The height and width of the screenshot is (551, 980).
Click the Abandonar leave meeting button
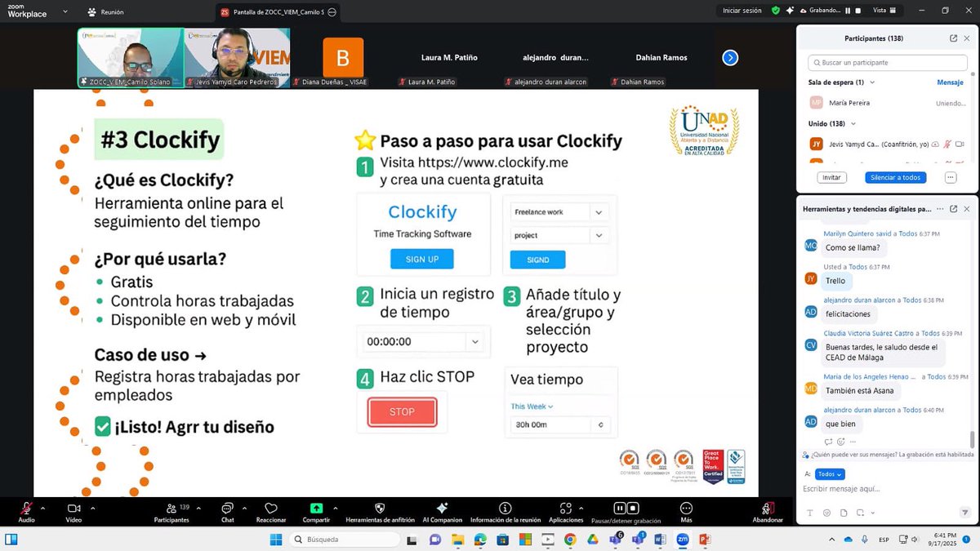(768, 512)
